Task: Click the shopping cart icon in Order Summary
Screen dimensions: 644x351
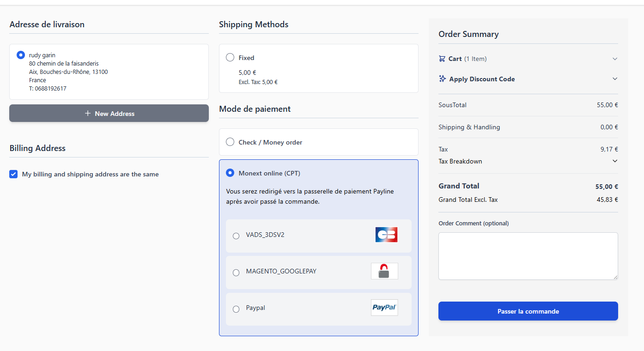Action: tap(442, 59)
